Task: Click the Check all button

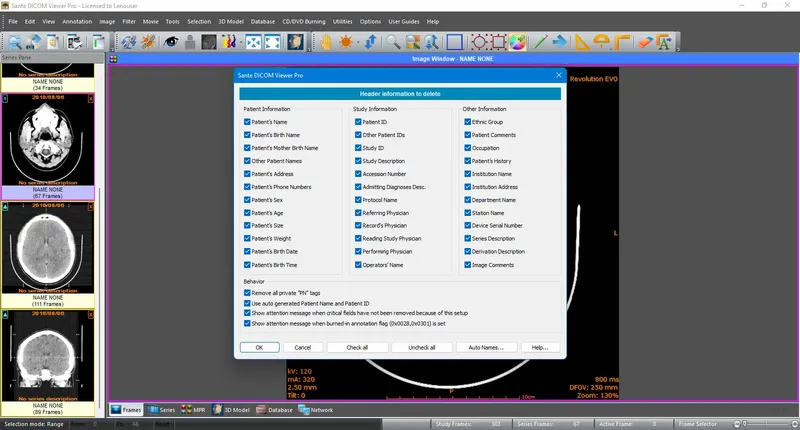Action: (357, 347)
